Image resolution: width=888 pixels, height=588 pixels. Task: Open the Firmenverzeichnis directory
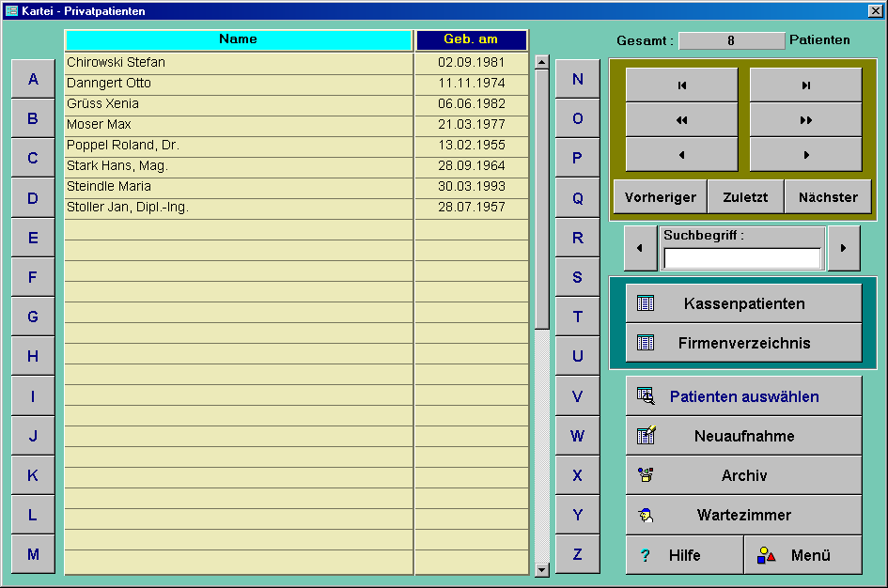(x=743, y=343)
